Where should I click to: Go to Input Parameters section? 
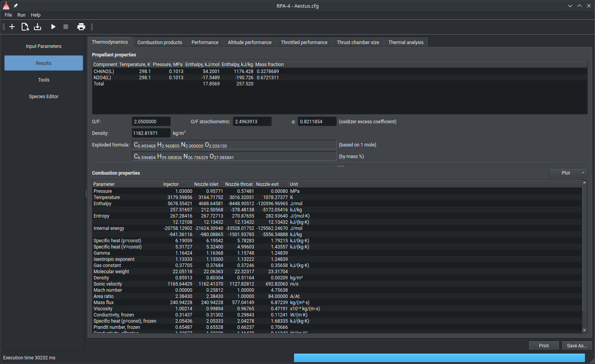[x=44, y=46]
